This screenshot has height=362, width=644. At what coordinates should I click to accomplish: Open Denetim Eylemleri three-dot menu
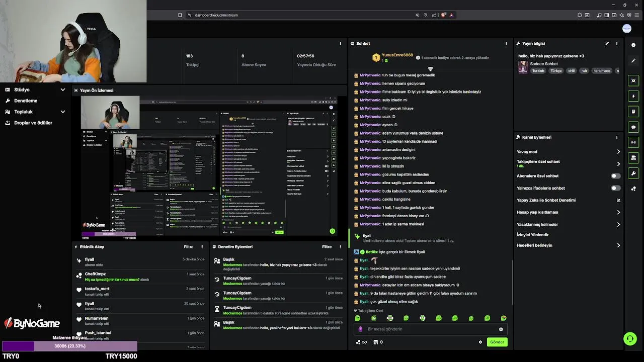340,247
